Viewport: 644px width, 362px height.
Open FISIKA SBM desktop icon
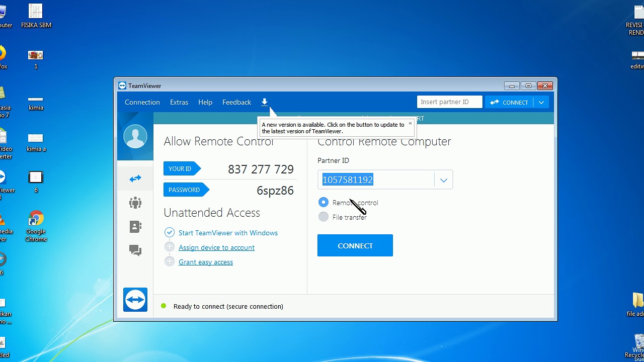36,16
